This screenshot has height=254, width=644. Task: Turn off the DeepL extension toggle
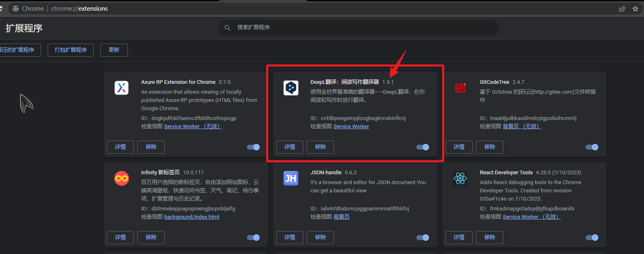tap(422, 147)
